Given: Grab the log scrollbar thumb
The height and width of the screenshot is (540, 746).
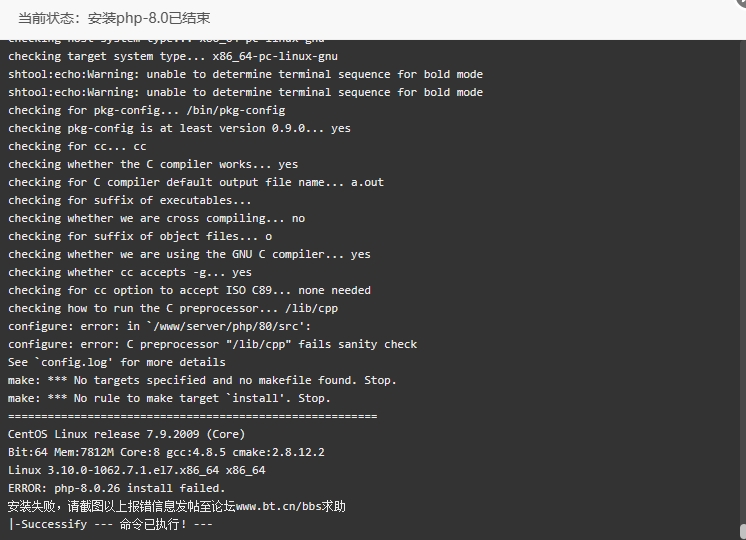Looking at the screenshot, I should click(x=743, y=532).
